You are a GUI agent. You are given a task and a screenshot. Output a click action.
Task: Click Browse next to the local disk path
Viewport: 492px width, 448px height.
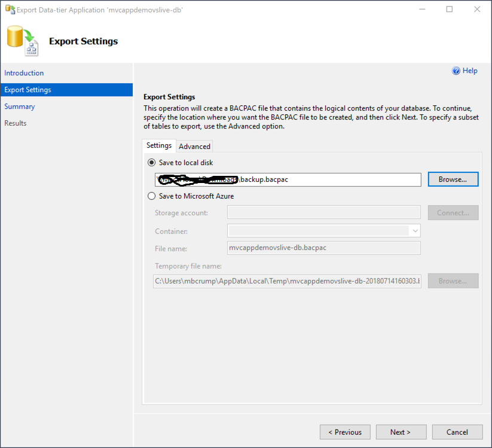[453, 179]
